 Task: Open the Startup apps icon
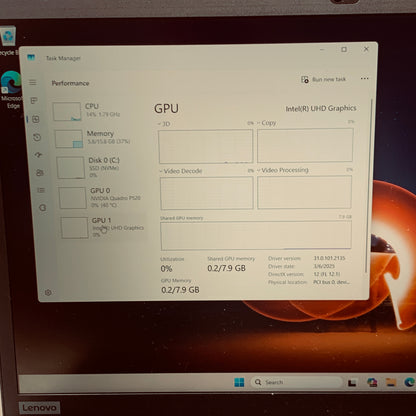pos(38,155)
